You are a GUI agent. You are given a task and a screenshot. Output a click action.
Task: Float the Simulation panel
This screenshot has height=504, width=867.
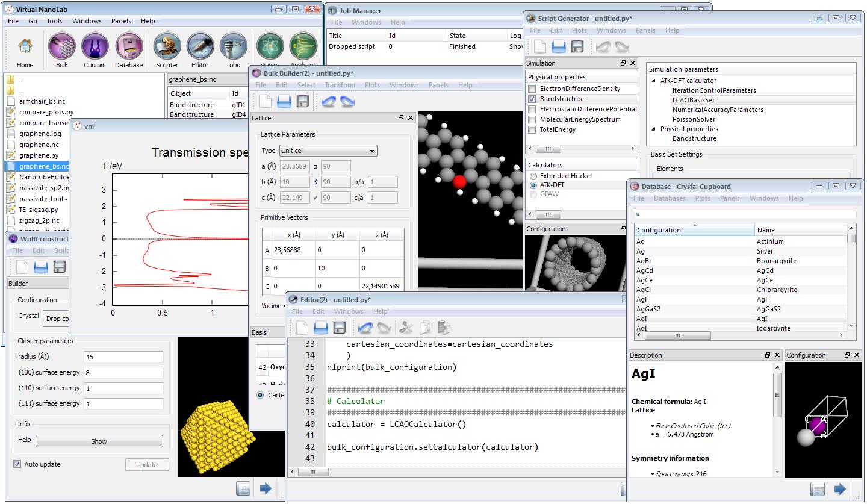click(x=623, y=63)
